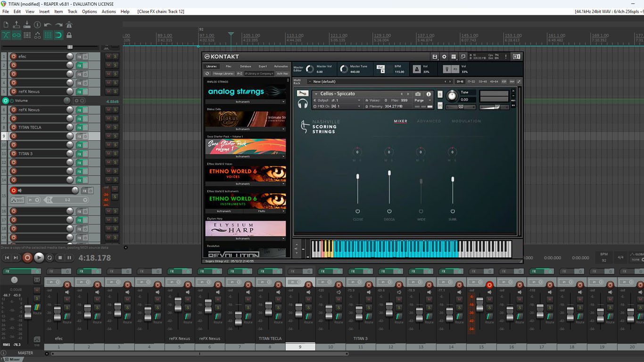The width and height of the screenshot is (644, 362).
Task: Toggle DECCA mic power button
Action: click(389, 212)
